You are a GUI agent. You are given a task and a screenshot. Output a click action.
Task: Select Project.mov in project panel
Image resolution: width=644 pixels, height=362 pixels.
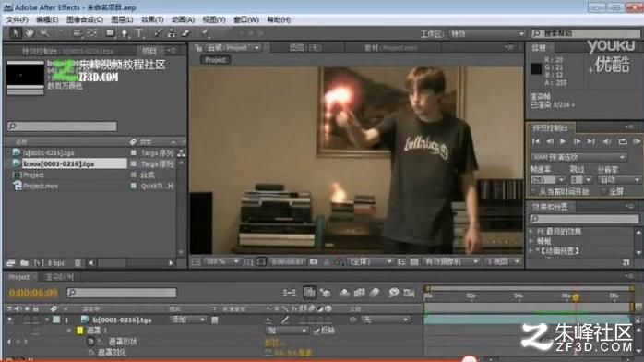pyautogui.click(x=41, y=186)
